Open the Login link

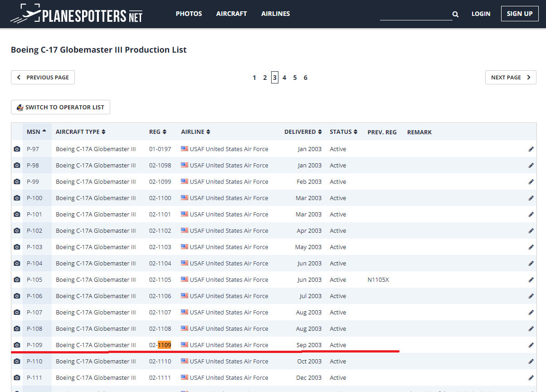pyautogui.click(x=481, y=14)
